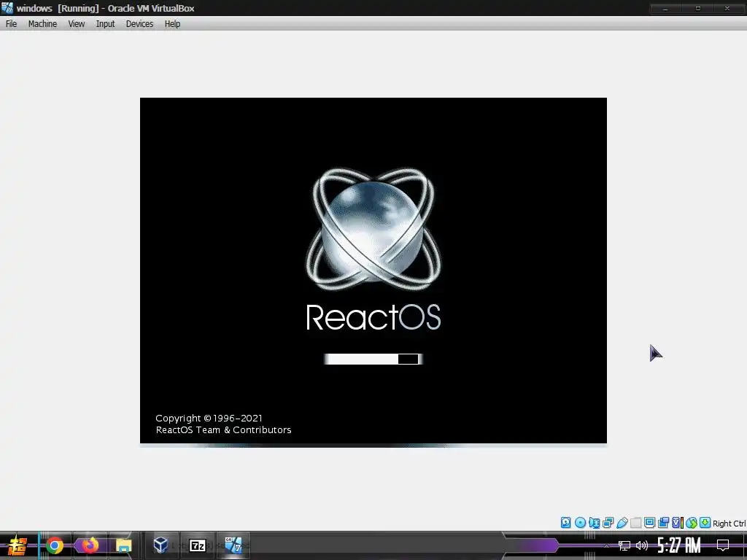Open the Input menu
This screenshot has height=560, width=747.
point(105,24)
